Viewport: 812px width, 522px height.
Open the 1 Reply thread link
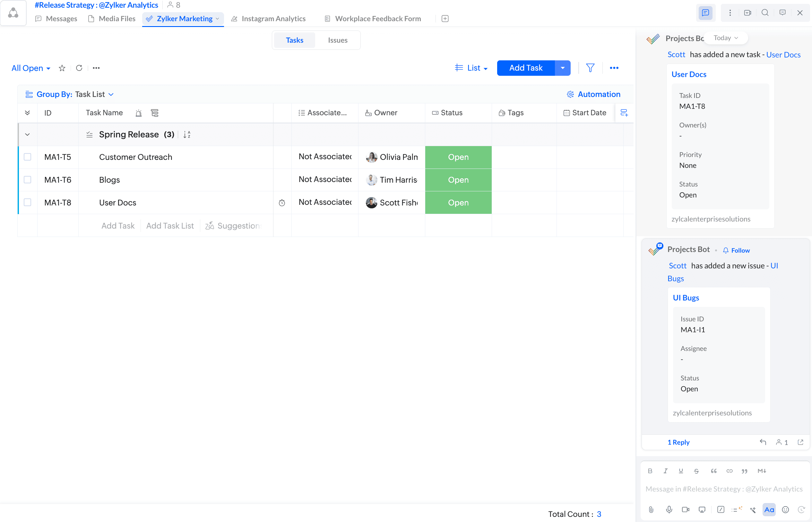coord(678,442)
